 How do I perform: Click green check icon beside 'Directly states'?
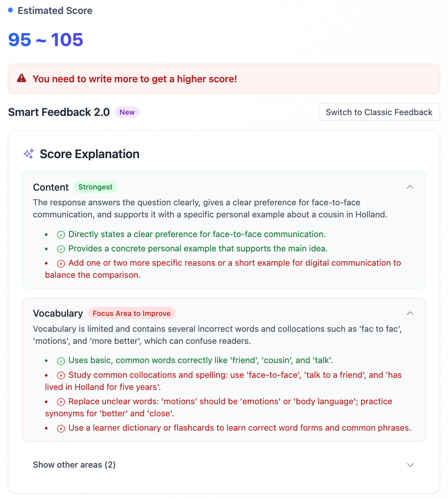(61, 234)
